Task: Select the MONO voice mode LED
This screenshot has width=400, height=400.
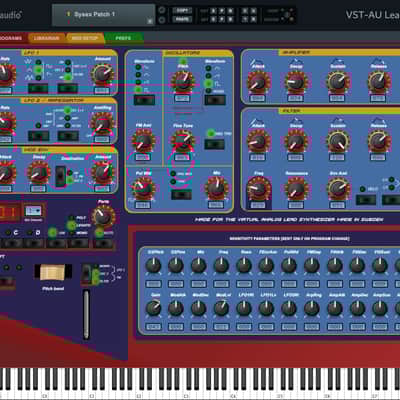Action: tap(71, 233)
